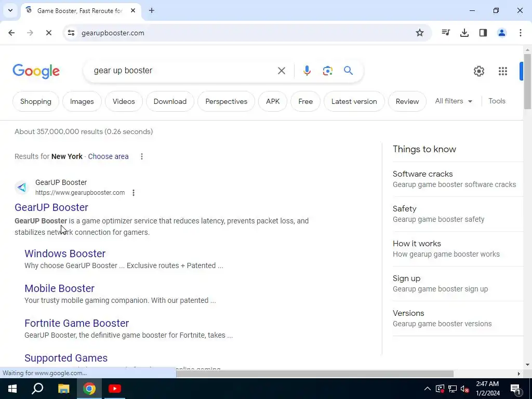Open the notification center icon
Screen dimensions: 532x399
tap(515, 389)
